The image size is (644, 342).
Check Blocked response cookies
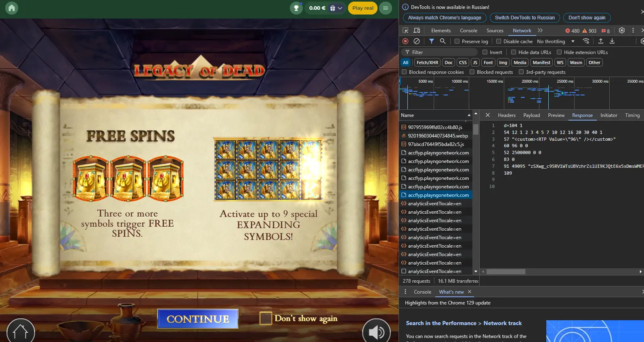(404, 72)
